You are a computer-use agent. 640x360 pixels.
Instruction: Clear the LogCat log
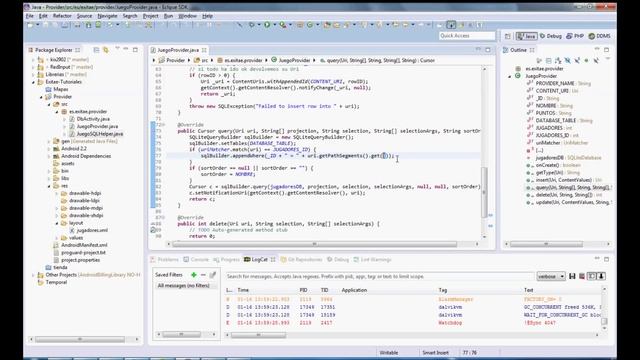click(x=582, y=276)
